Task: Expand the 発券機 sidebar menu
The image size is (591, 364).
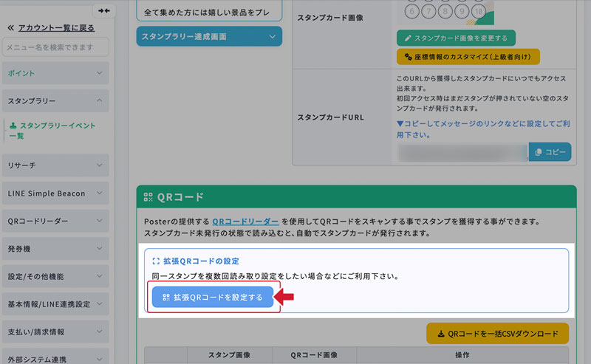Action: [x=55, y=249]
